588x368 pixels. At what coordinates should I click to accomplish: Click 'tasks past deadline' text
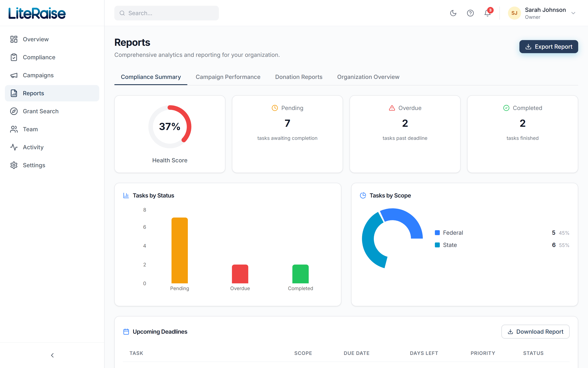(x=405, y=138)
